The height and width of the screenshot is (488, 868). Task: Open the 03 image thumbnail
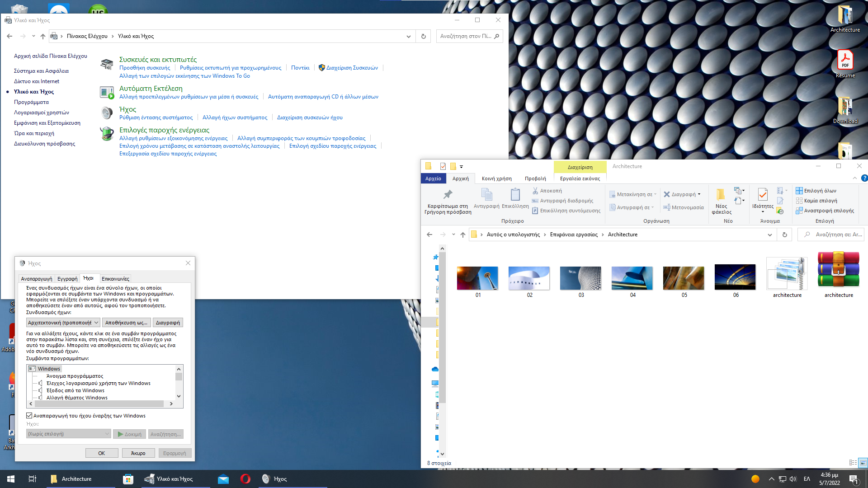[x=580, y=278]
